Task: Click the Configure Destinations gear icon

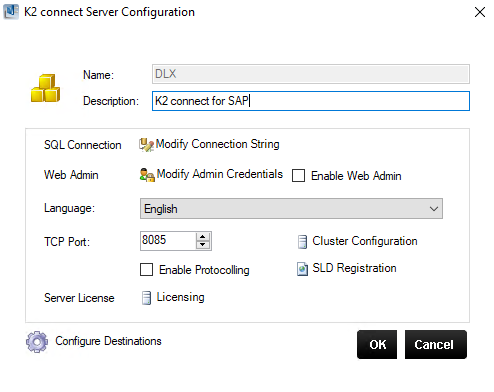Action: (37, 342)
